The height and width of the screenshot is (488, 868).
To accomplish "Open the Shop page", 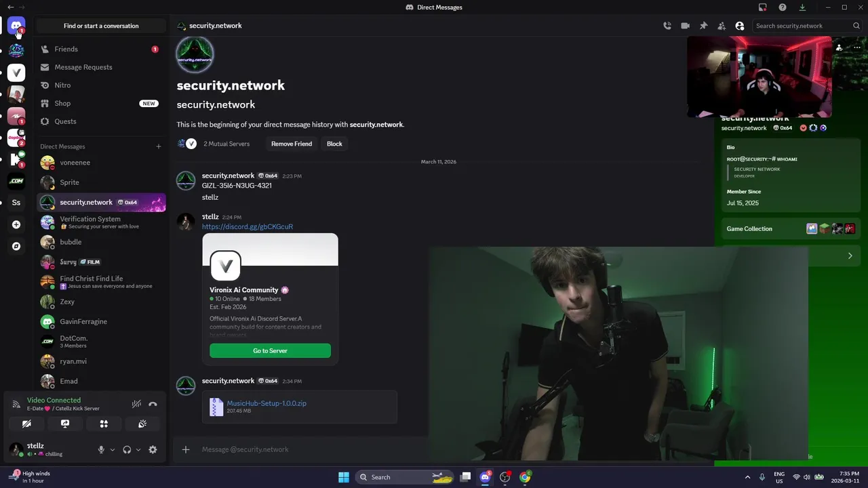I will [x=101, y=103].
